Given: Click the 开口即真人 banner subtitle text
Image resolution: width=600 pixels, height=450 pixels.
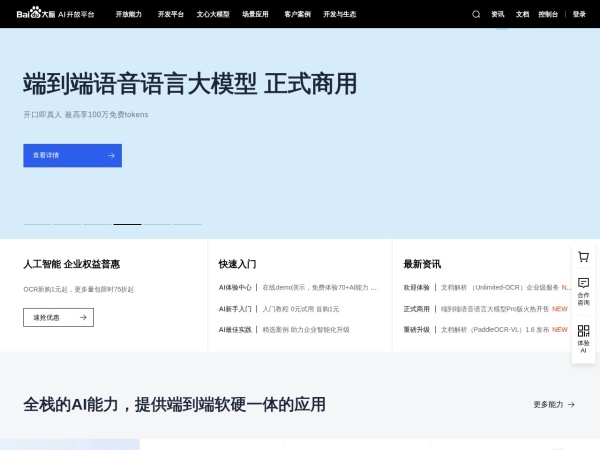Looking at the screenshot, I should (86, 114).
